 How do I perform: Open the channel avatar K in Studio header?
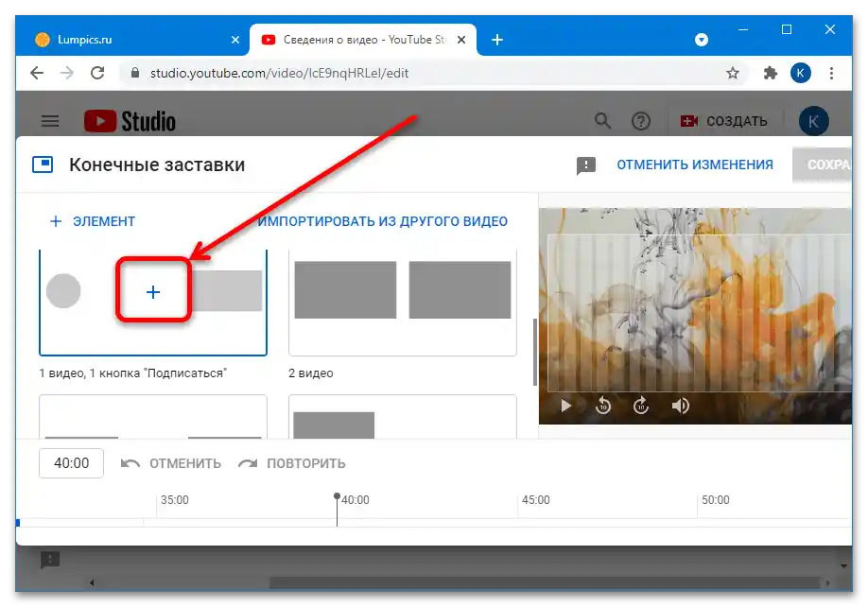pos(813,121)
